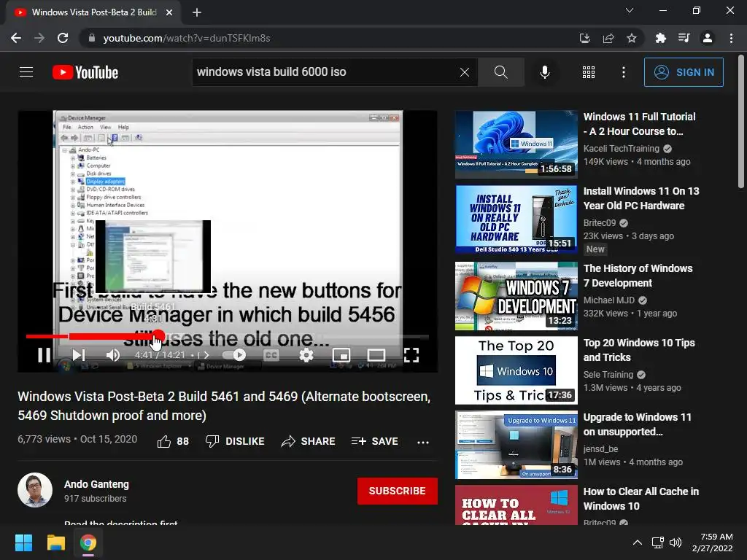Install app icon in address bar

pyautogui.click(x=584, y=38)
